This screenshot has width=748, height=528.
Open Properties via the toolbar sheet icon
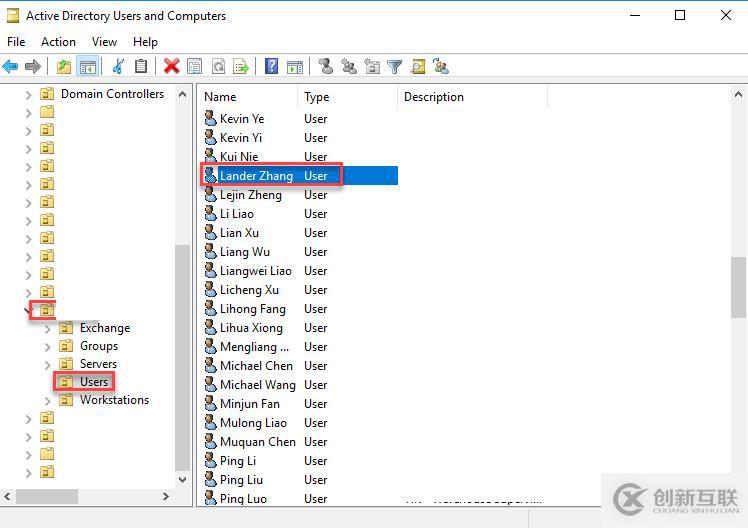pos(195,66)
